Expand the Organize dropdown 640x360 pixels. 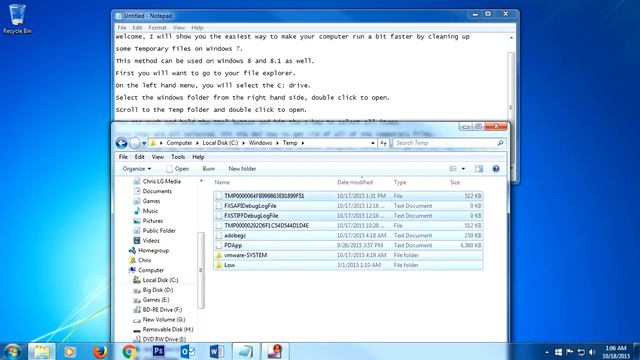[x=137, y=169]
